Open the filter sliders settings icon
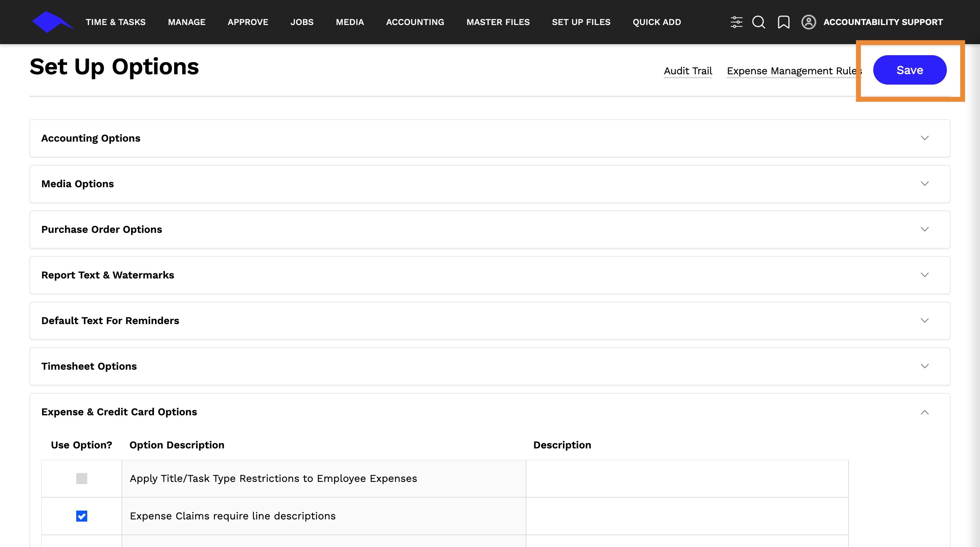 coord(736,22)
